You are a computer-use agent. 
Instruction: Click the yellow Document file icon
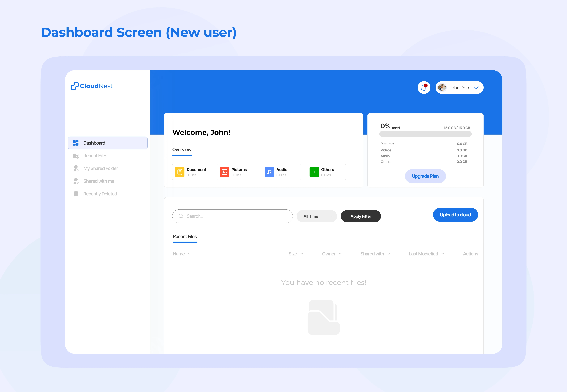click(180, 172)
